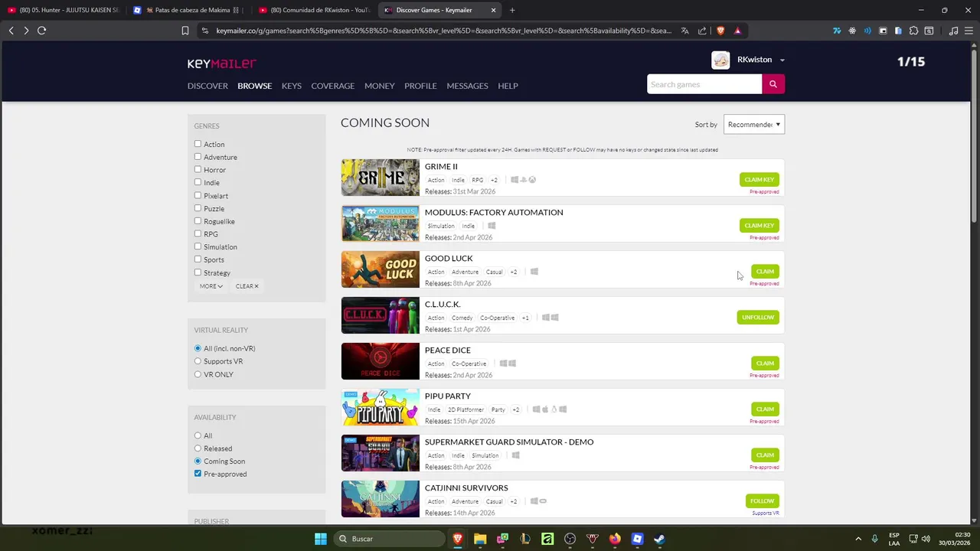The height and width of the screenshot is (551, 980).
Task: Click the Search games input field
Action: 704,84
